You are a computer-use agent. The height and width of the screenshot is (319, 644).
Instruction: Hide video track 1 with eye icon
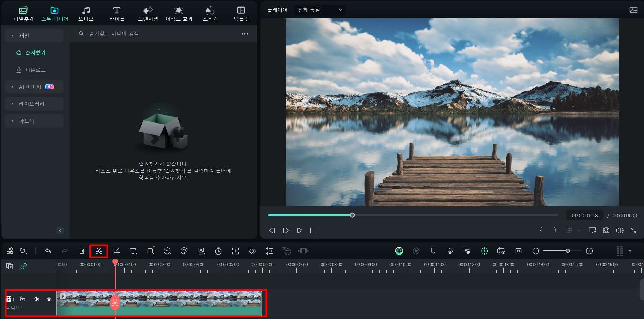click(x=49, y=299)
